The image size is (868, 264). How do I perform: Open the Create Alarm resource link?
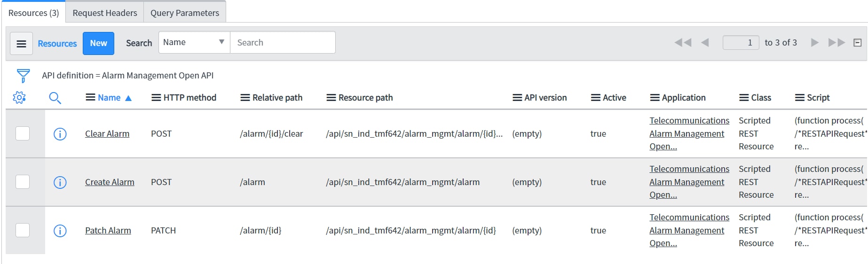pyautogui.click(x=110, y=182)
